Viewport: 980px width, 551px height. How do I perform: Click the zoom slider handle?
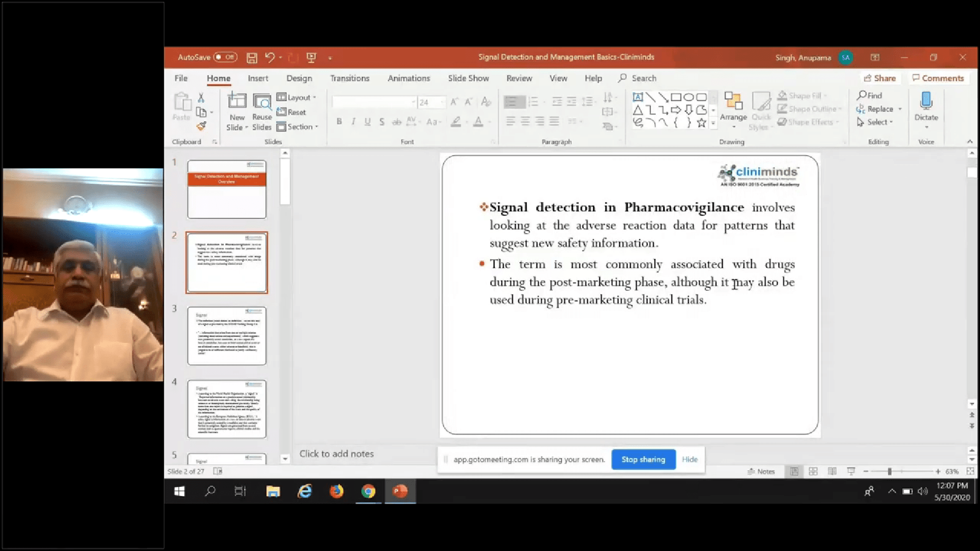890,471
